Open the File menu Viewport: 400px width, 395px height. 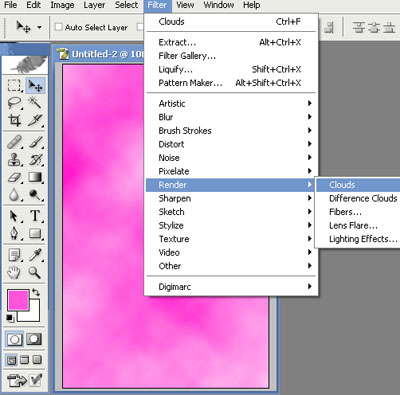click(x=10, y=5)
